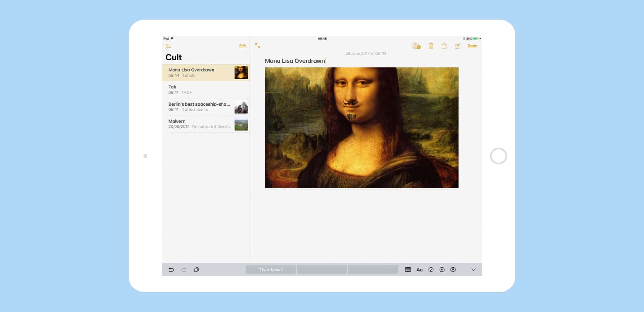Screen dimensions: 644x312
Task: Place cursor in the note title line
Action: 295,61
